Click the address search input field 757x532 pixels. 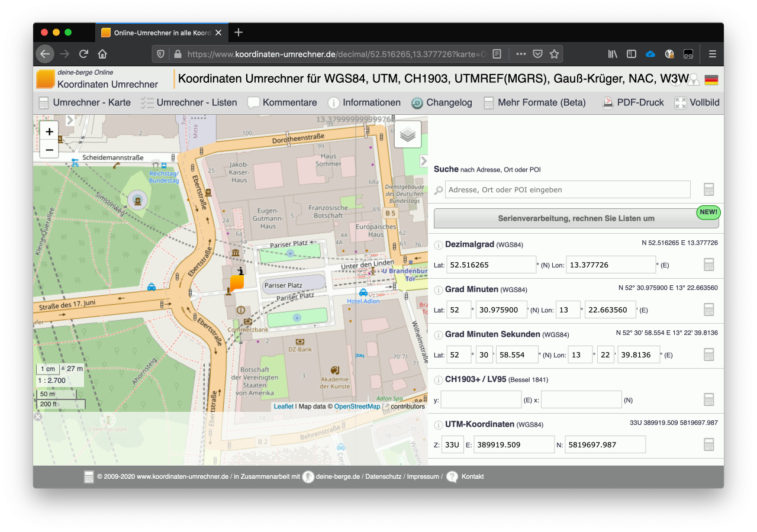tap(567, 190)
